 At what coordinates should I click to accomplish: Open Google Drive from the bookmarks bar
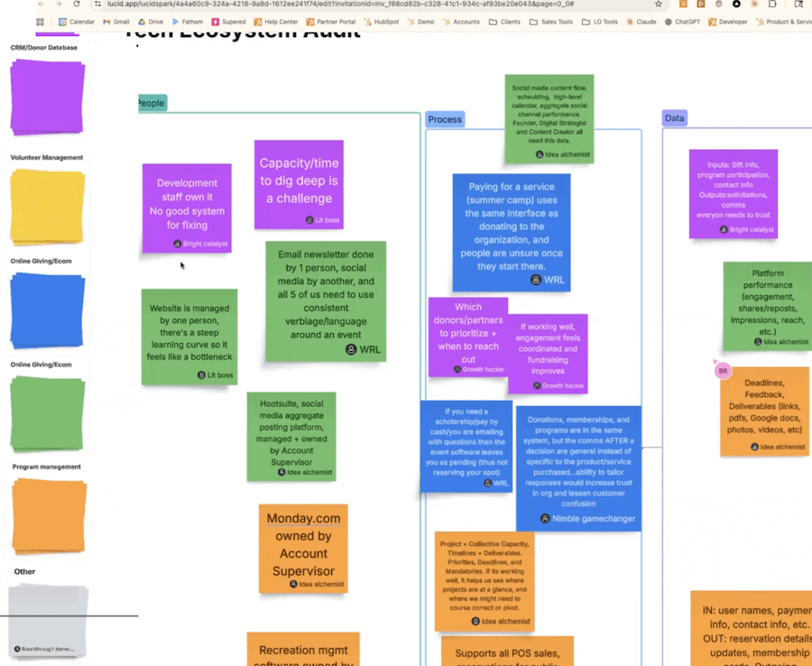coord(150,22)
